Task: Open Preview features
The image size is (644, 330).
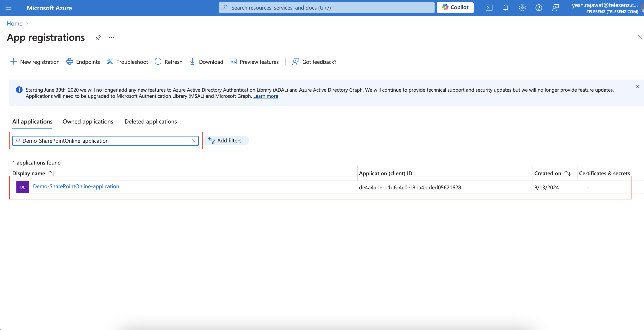Action: click(254, 62)
